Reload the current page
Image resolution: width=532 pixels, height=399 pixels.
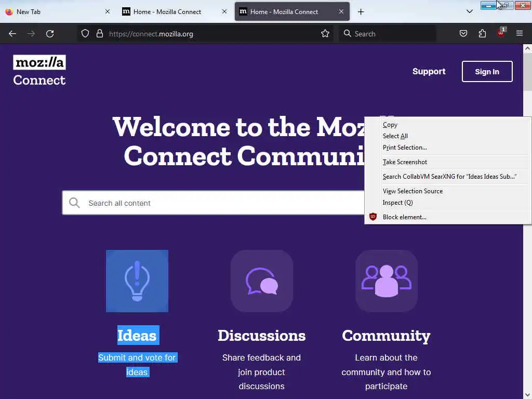50,34
